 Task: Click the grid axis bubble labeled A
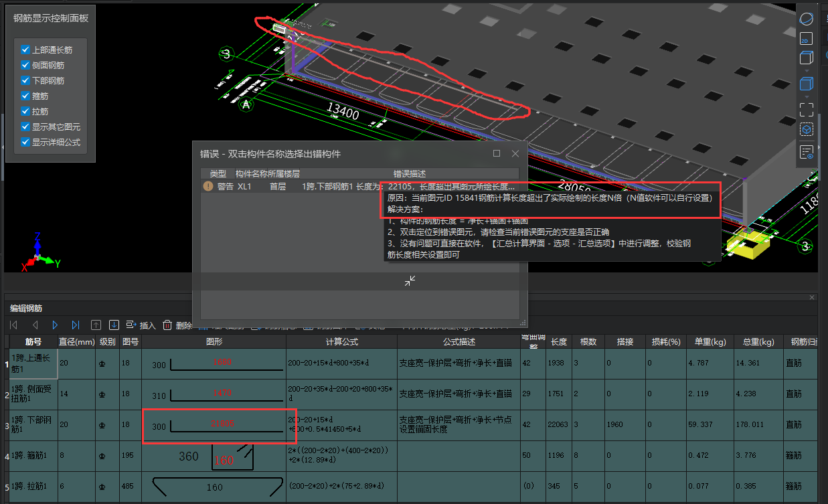coord(246,104)
